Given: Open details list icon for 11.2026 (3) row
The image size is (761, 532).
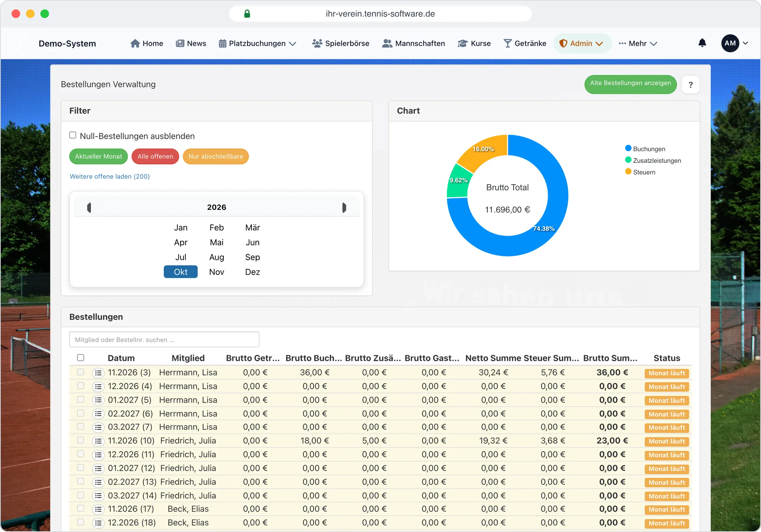Looking at the screenshot, I should [x=98, y=373].
